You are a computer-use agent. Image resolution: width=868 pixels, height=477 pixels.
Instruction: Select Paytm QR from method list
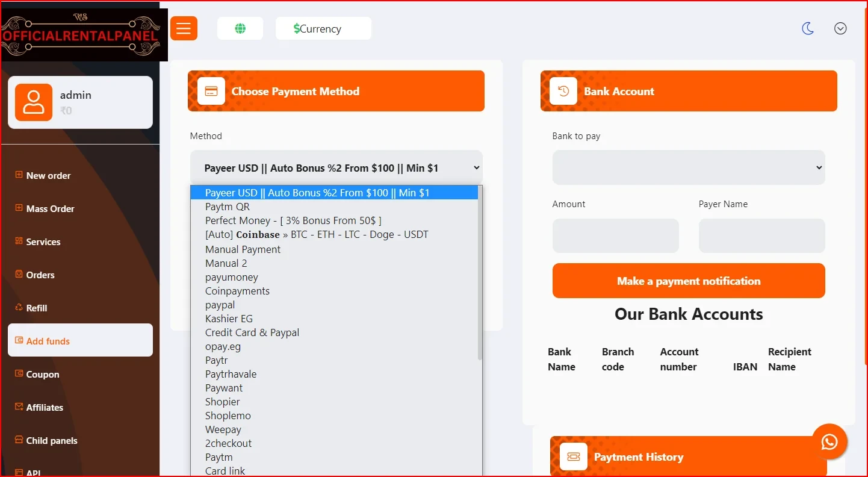point(228,207)
